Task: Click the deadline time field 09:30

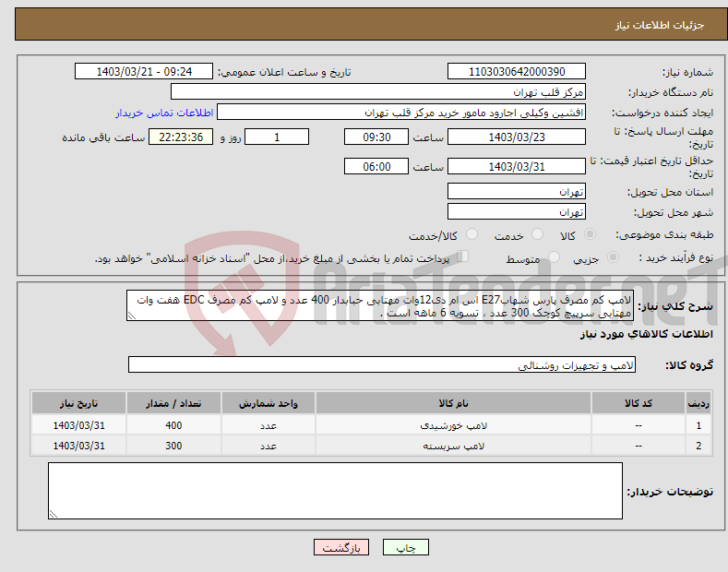Action: pyautogui.click(x=376, y=137)
